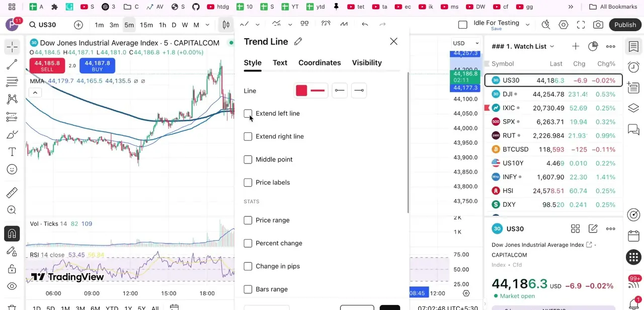Enable the Bars range stat
Screen dimensions: 644x310
click(248, 289)
